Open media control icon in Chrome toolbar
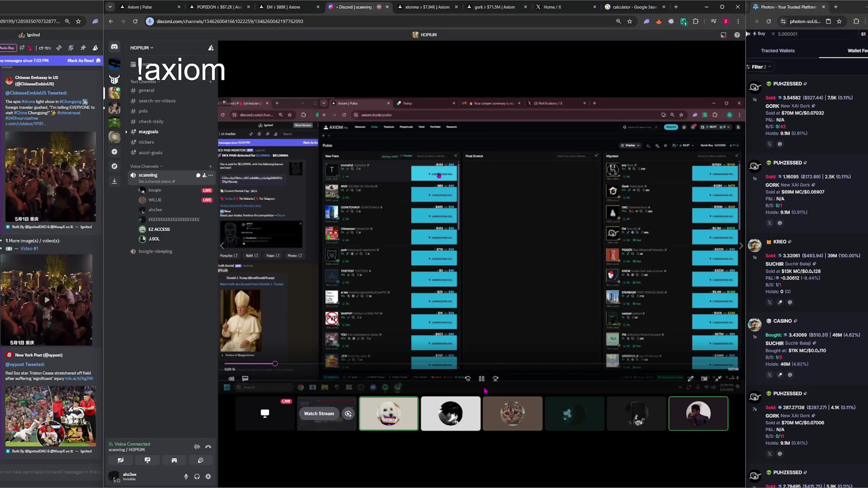The image size is (868, 488). tap(713, 21)
